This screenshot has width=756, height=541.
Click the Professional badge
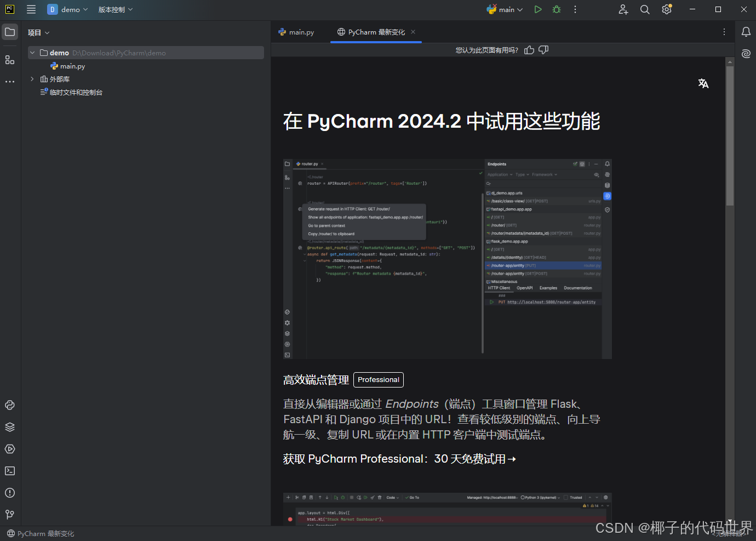379,380
